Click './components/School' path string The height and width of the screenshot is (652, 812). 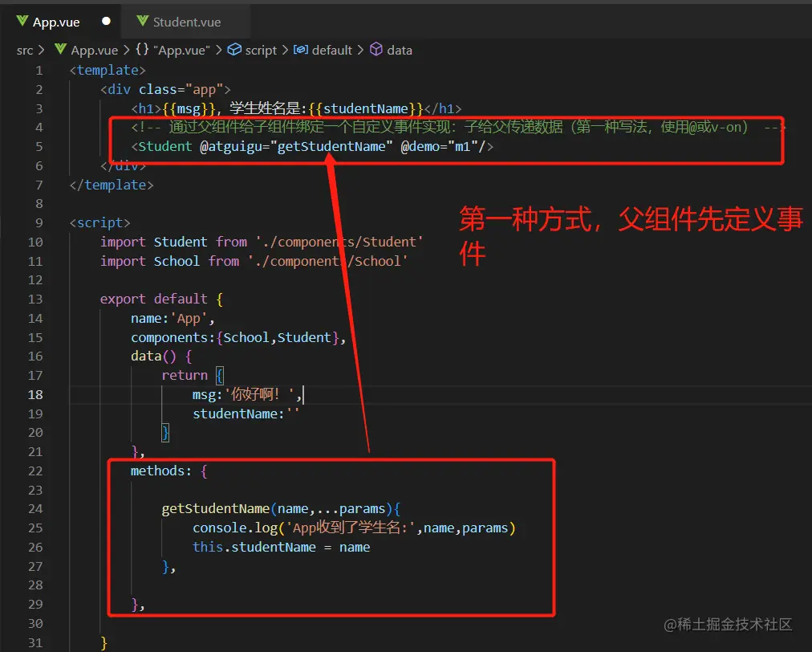click(x=327, y=261)
